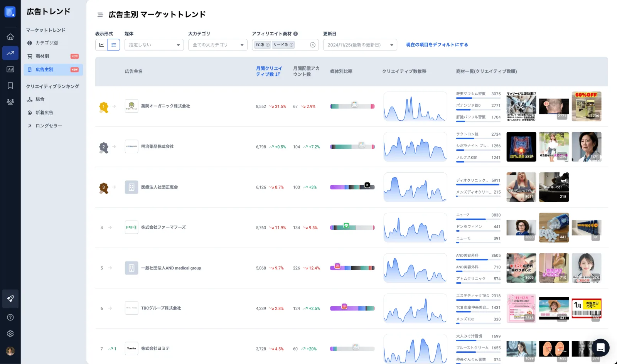This screenshot has height=364, width=617.
Task: Click the rocket icon in sidebar
Action: pyautogui.click(x=10, y=299)
